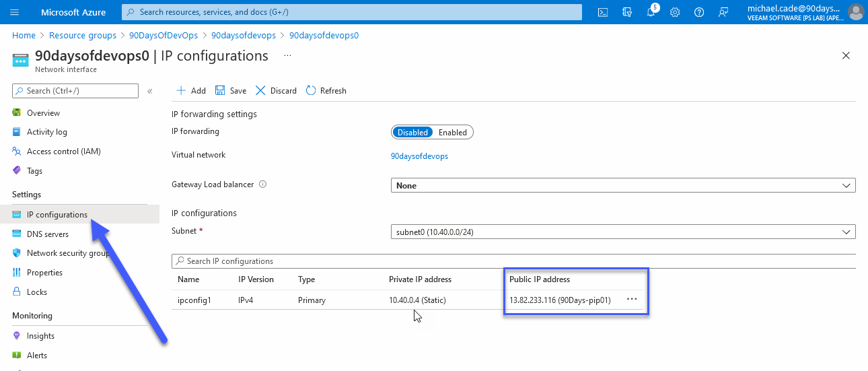Open the notifications bell icon
868x371 pixels.
(x=651, y=12)
